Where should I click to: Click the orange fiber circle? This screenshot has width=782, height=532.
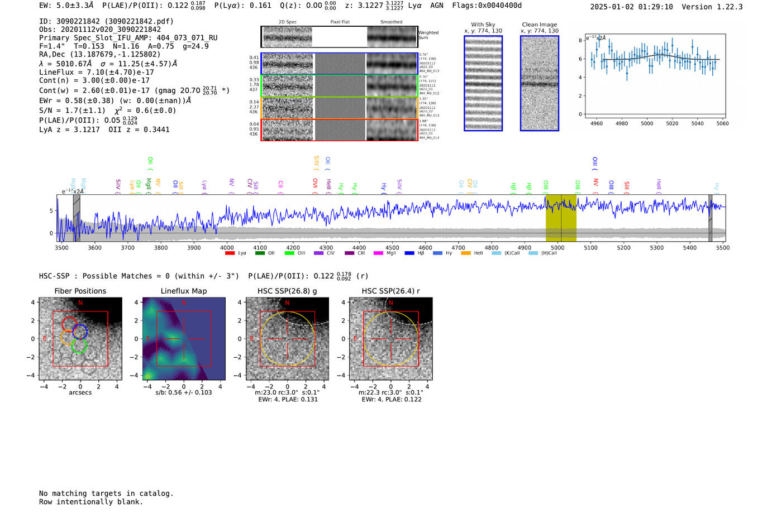tap(67, 338)
